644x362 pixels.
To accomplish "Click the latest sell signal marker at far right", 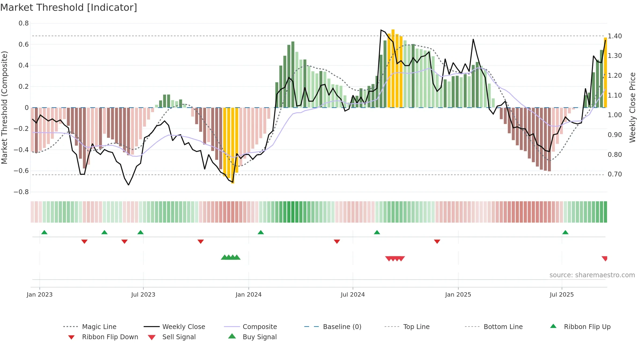I will tap(605, 259).
